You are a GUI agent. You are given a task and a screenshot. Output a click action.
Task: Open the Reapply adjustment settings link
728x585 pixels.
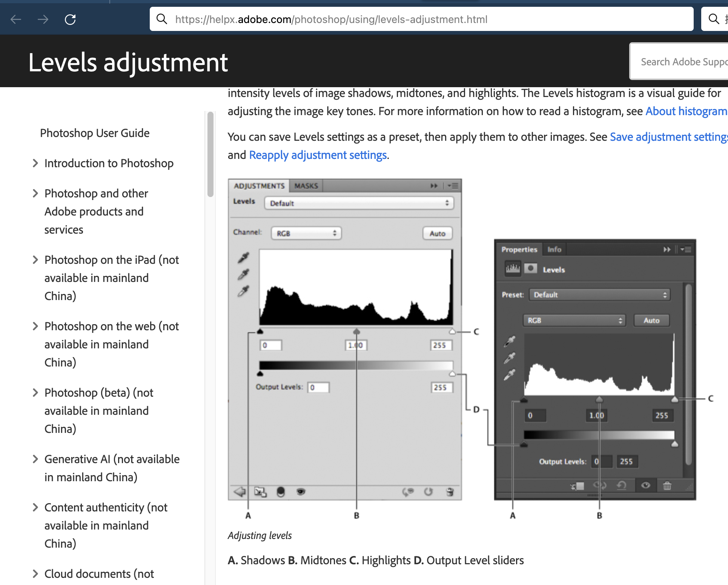tap(318, 155)
